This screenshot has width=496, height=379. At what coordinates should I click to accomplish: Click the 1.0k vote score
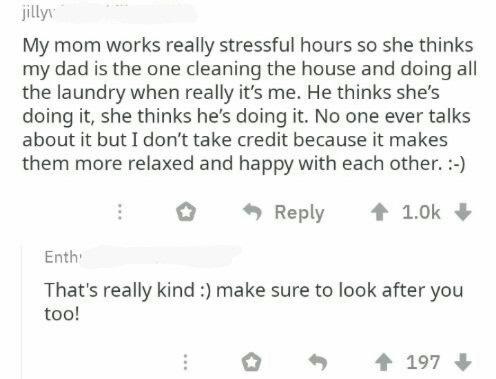pos(421,212)
